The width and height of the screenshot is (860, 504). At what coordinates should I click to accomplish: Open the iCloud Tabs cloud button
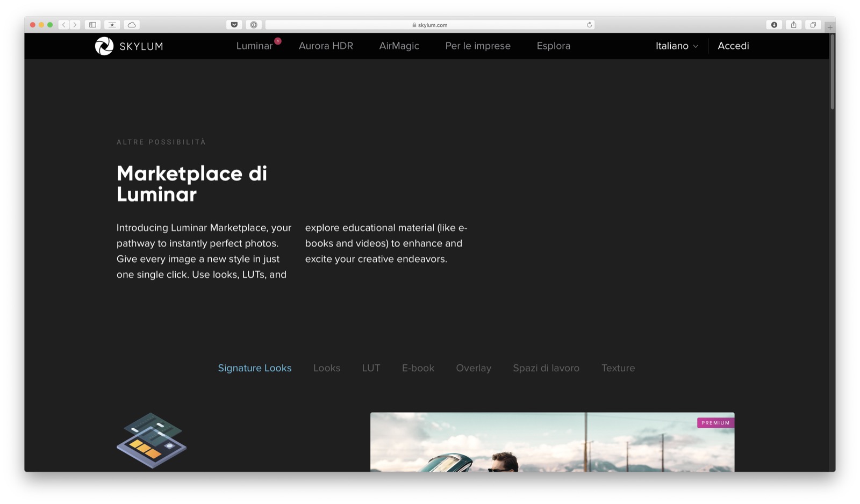click(132, 25)
